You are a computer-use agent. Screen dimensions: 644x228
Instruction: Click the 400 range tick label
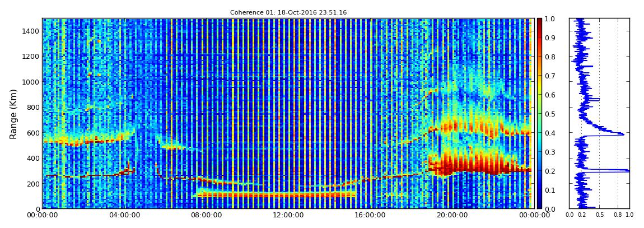click(32, 158)
